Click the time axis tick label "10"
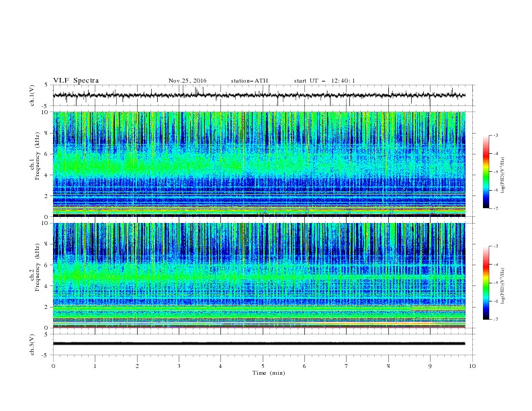The image size is (532, 411). click(x=472, y=366)
